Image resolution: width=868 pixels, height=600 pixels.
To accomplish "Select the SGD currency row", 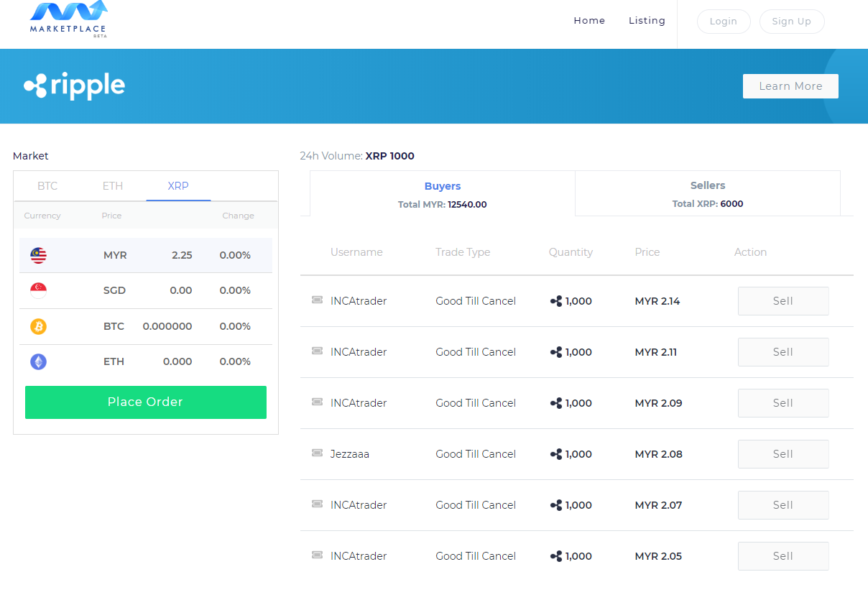I will coord(146,290).
